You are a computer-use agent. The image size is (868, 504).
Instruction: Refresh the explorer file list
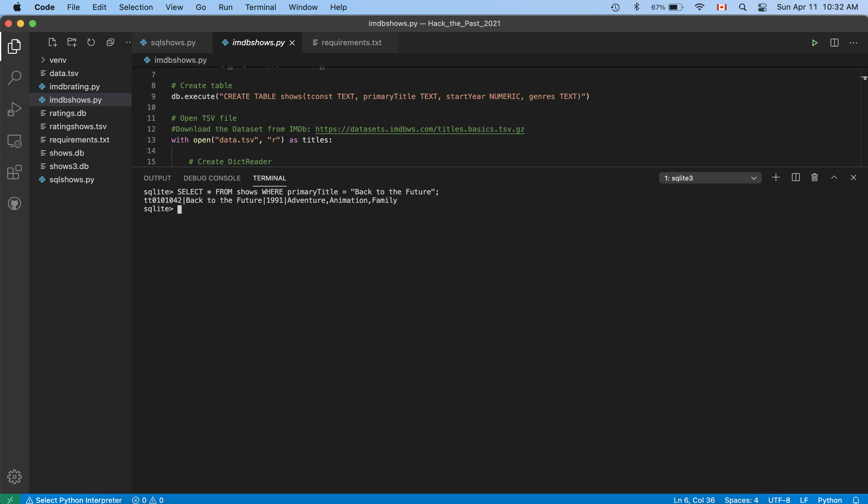(91, 42)
